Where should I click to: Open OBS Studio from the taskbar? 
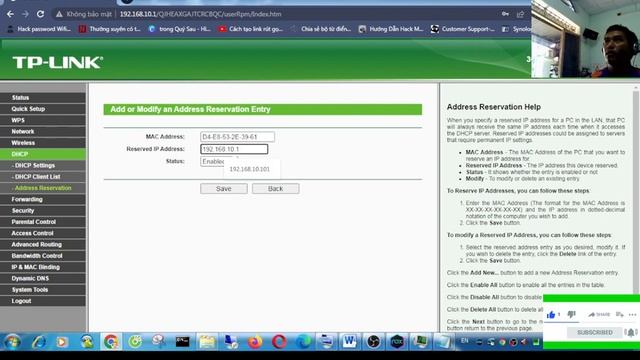pyautogui.click(x=373, y=342)
